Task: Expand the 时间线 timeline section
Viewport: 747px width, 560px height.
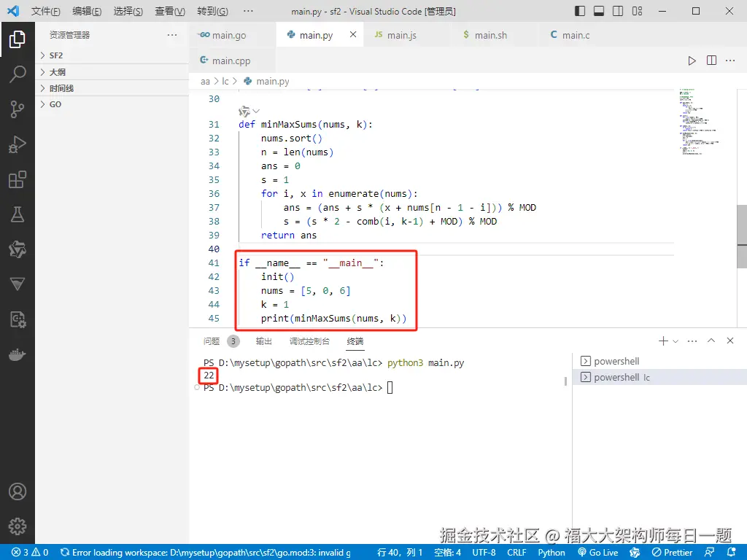Action: coord(112,88)
